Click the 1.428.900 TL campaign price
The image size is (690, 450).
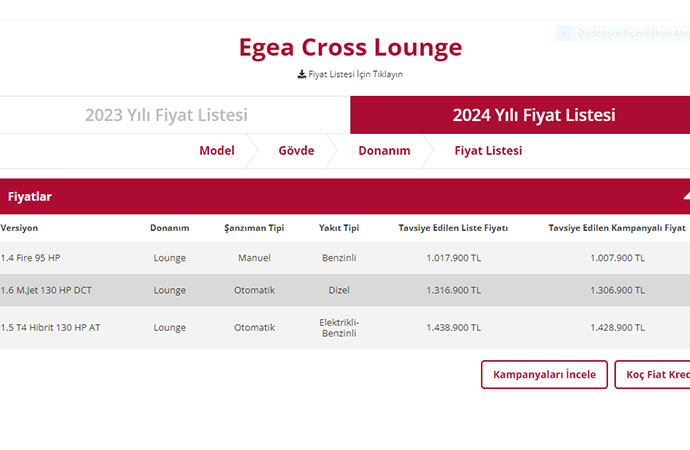tap(617, 327)
